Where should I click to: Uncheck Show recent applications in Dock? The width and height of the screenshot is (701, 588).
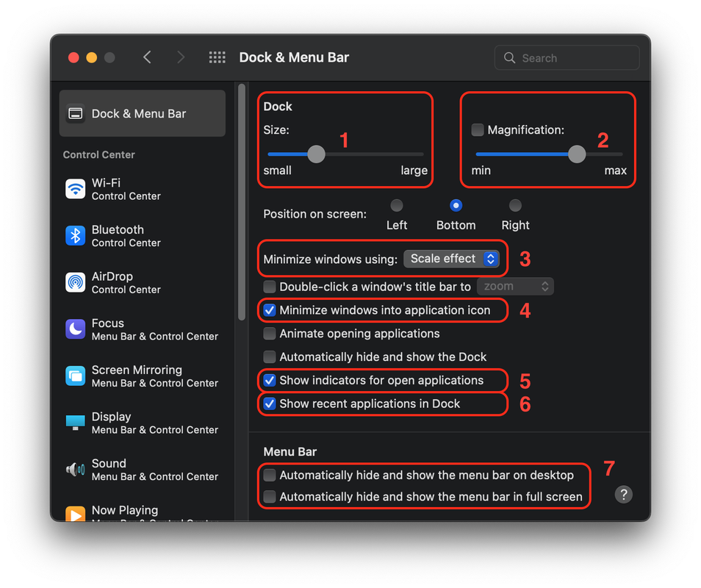(270, 404)
